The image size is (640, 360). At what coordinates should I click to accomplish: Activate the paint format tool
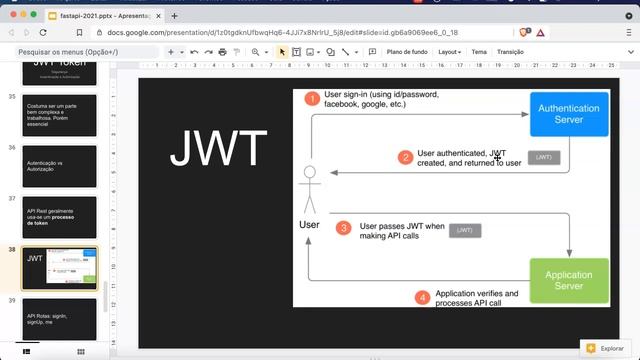click(x=237, y=52)
